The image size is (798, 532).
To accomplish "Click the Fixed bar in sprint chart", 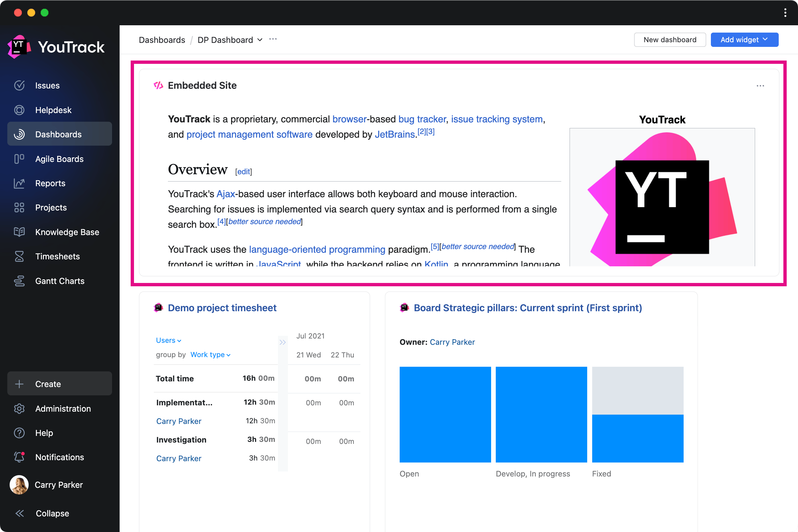I will coord(637,438).
